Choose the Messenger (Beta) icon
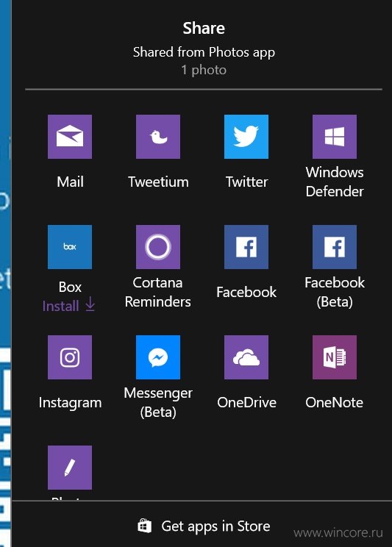This screenshot has width=392, height=547. pos(158,357)
